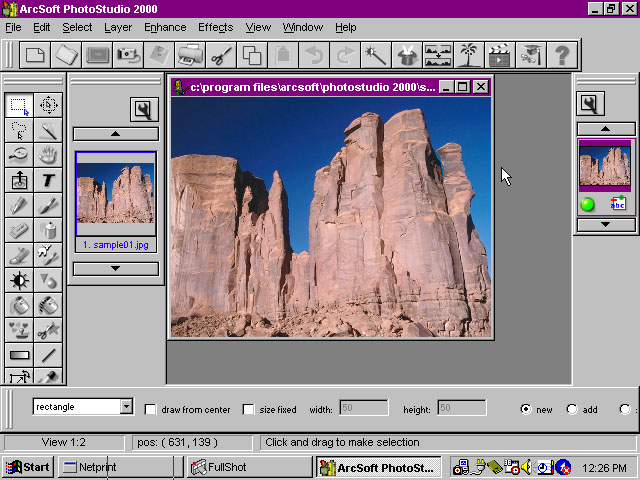The width and height of the screenshot is (640, 480).
Task: Click the Print toolbar icon
Action: [x=190, y=55]
